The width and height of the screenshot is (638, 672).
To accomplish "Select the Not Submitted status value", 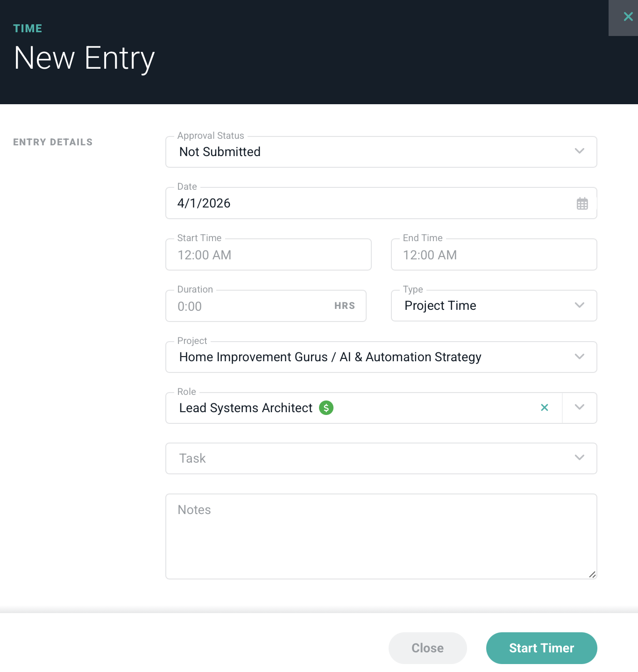I will (x=220, y=152).
